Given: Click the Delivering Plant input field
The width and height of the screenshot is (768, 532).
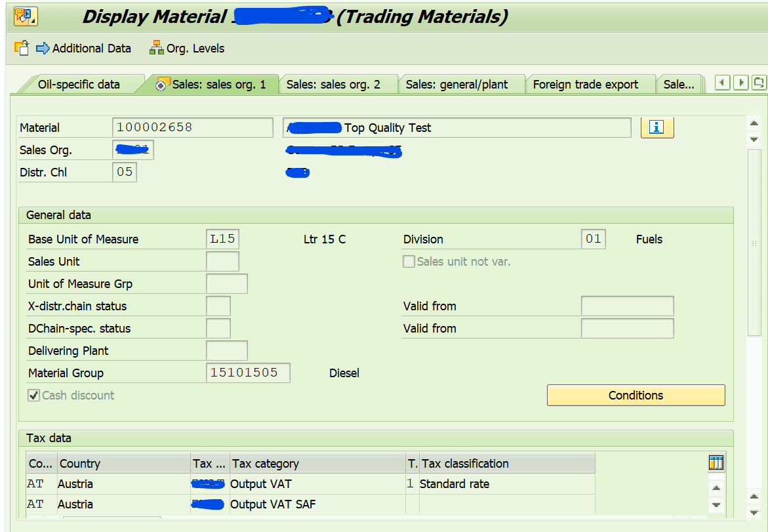Looking at the screenshot, I should [x=227, y=350].
